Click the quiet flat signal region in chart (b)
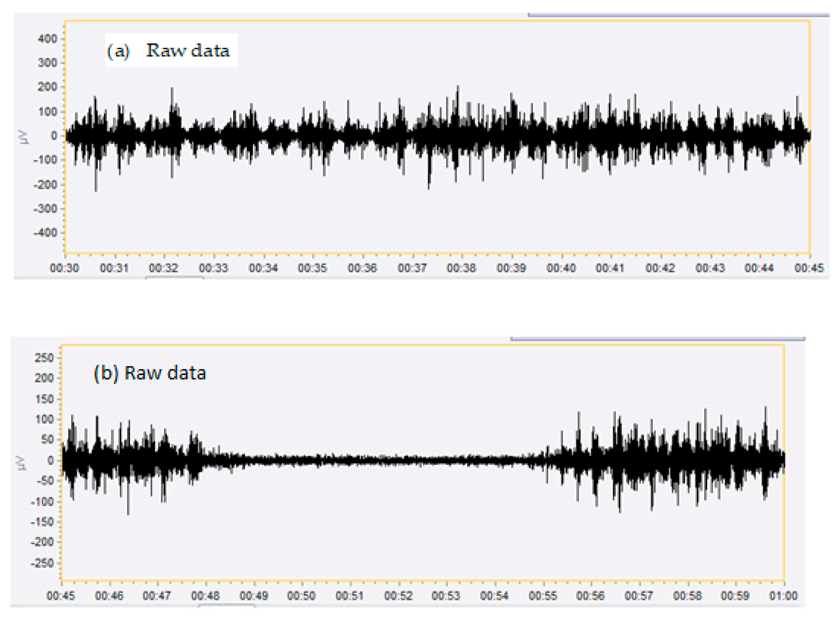The width and height of the screenshot is (840, 622). pos(376,460)
